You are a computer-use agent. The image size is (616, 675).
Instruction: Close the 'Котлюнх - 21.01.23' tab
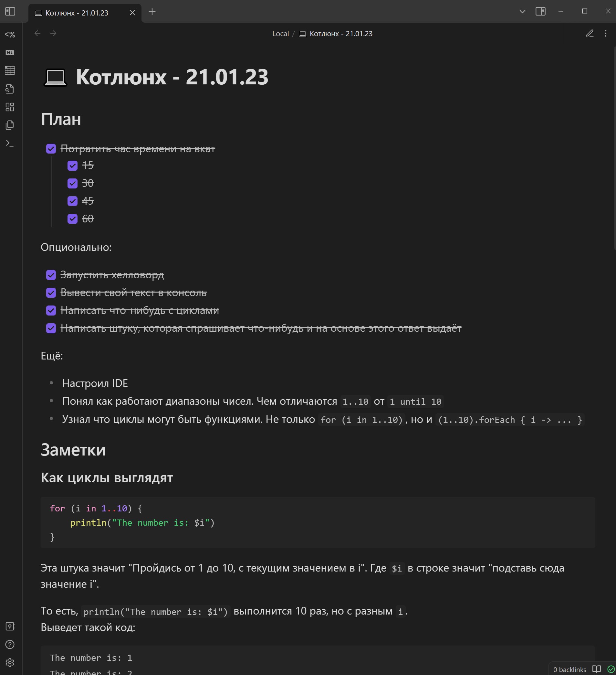tap(132, 13)
